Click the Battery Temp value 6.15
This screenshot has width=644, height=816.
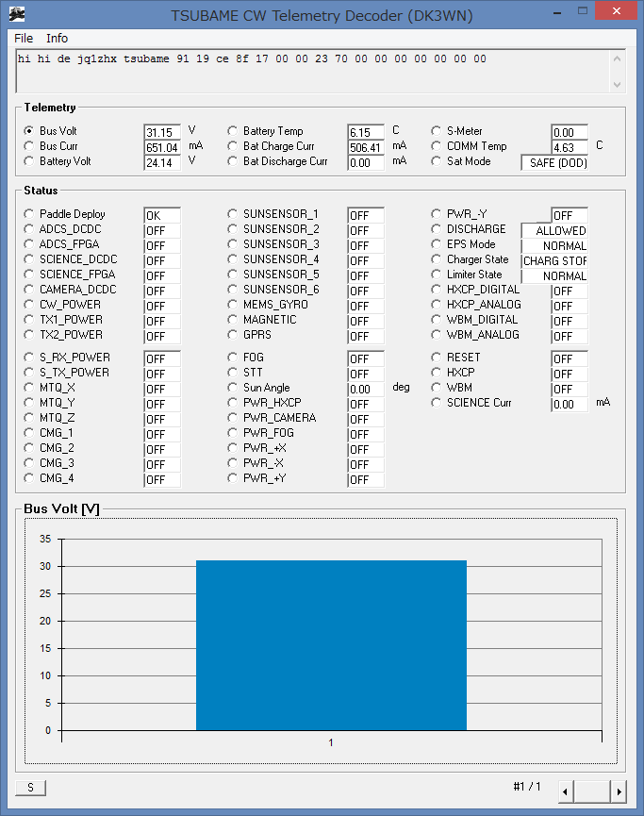coord(366,132)
